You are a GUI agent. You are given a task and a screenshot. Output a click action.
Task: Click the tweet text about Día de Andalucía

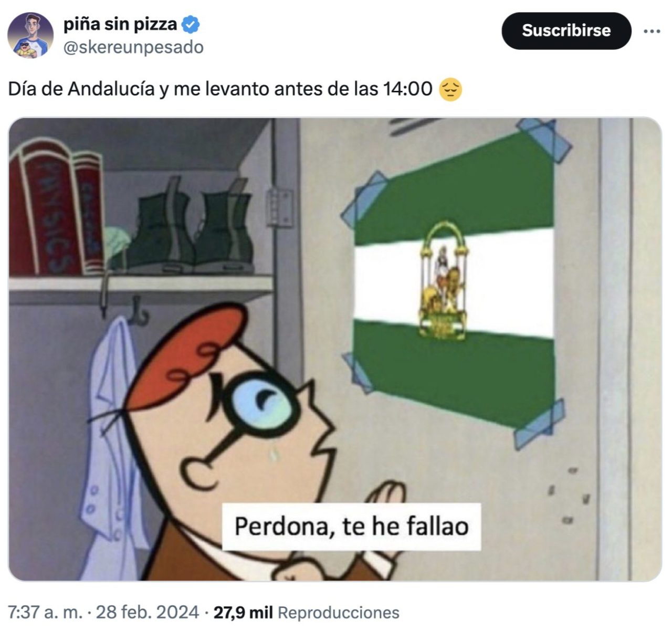coord(220,89)
